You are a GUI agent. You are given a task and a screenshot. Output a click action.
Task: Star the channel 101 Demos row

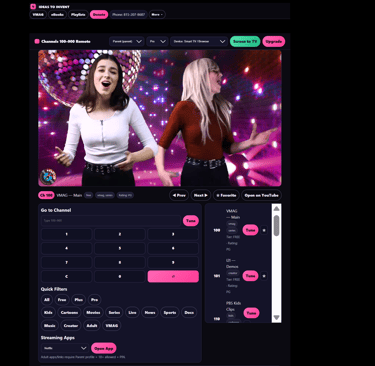264,276
